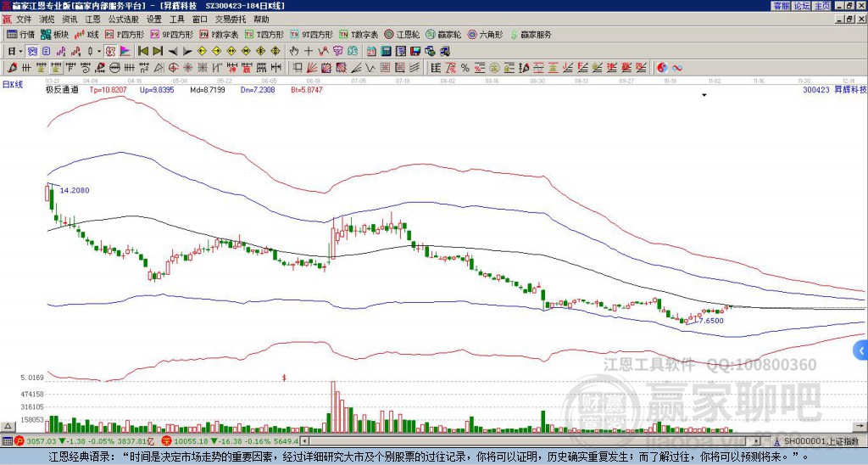868x465 pixels.
Task: Click the right arrow beside the volume bars
Action: click(861, 426)
